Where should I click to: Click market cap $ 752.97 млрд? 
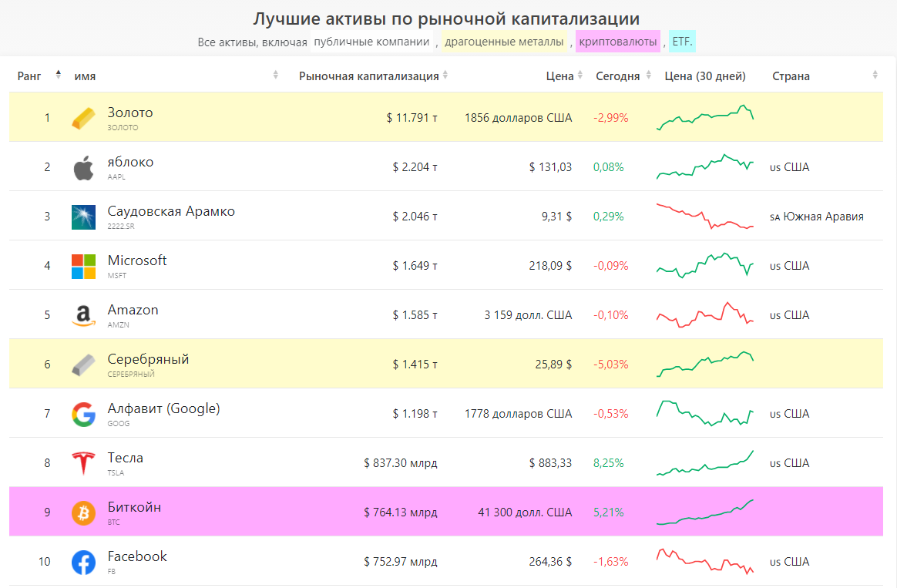(401, 562)
